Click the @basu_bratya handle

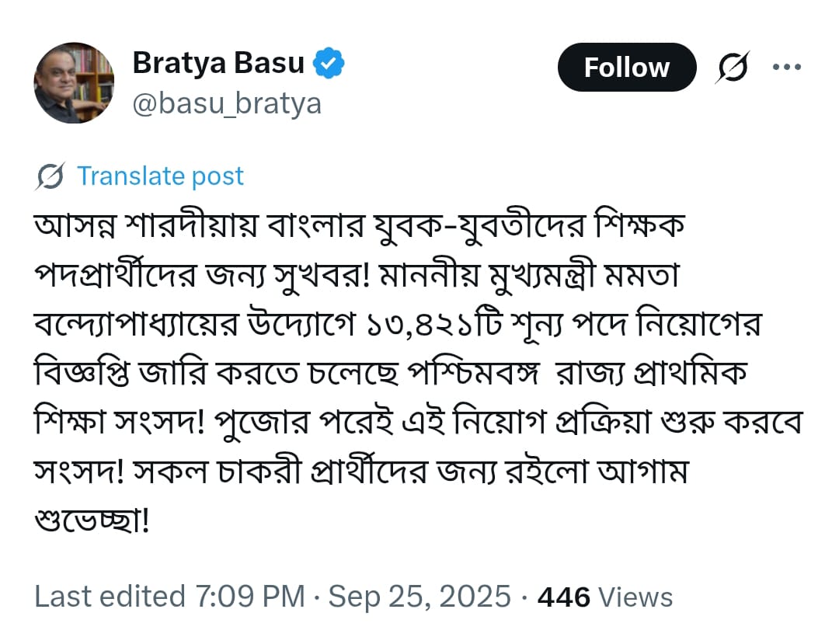click(x=227, y=103)
